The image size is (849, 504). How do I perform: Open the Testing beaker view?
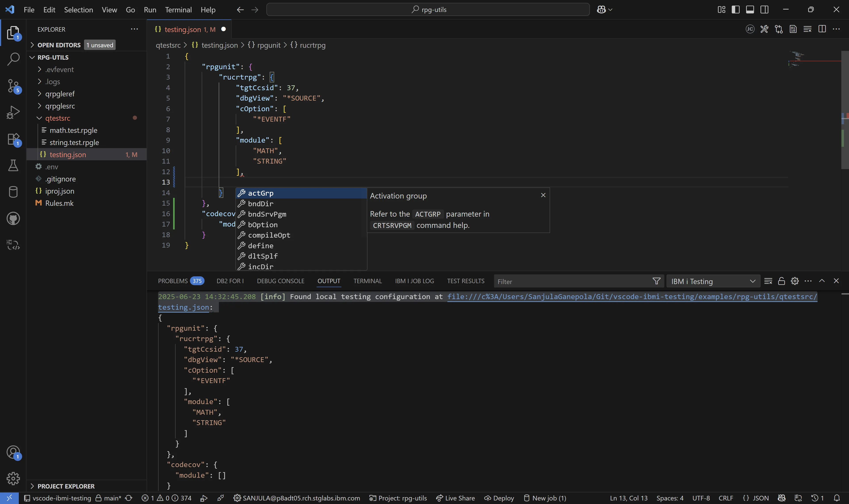point(13,166)
